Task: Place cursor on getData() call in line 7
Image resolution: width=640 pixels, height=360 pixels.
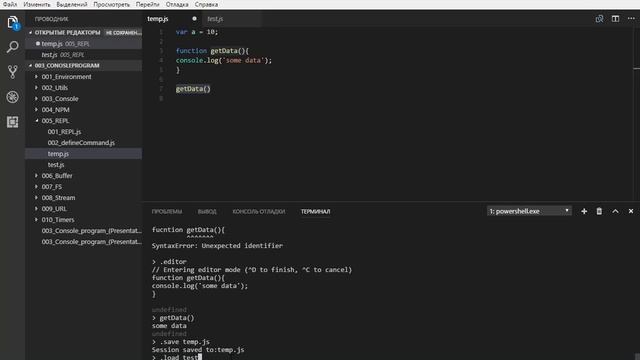Action: pos(193,89)
